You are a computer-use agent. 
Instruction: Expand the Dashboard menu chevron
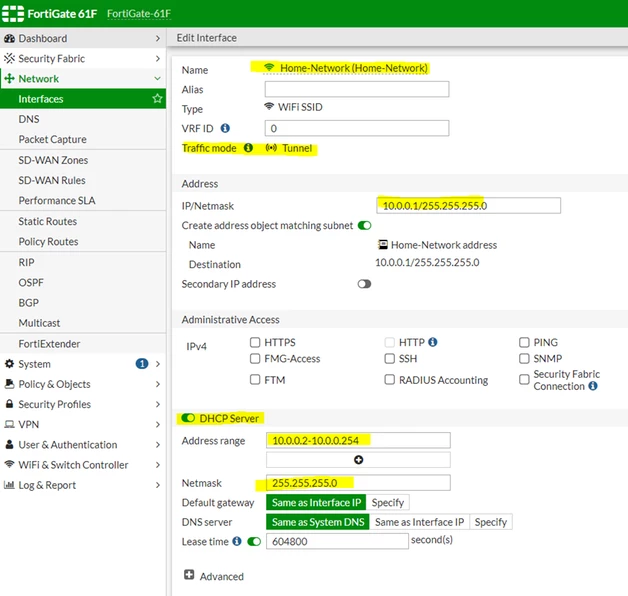[157, 38]
